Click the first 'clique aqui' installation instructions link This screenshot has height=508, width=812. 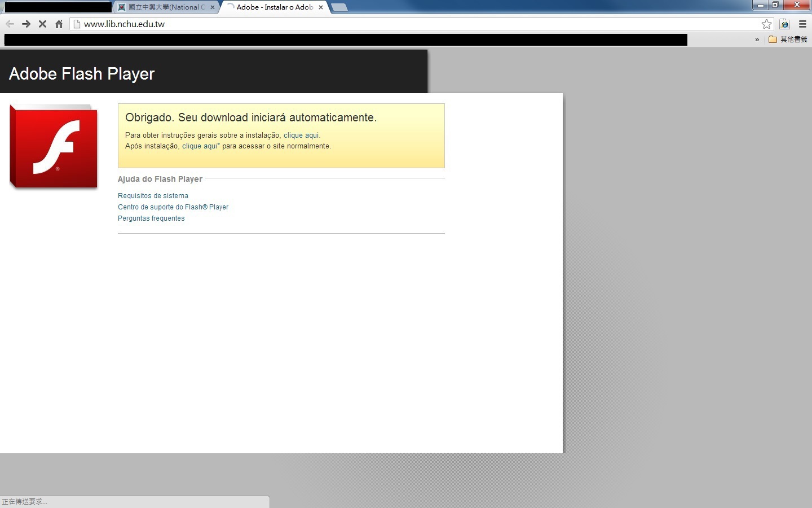[301, 135]
